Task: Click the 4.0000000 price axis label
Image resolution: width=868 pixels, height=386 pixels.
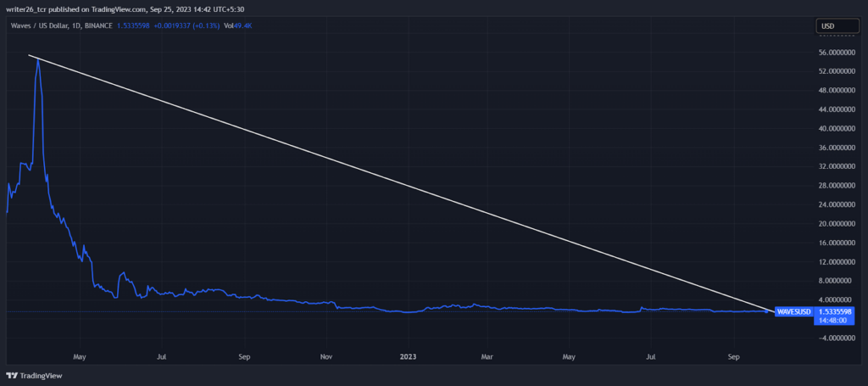Action: point(837,300)
